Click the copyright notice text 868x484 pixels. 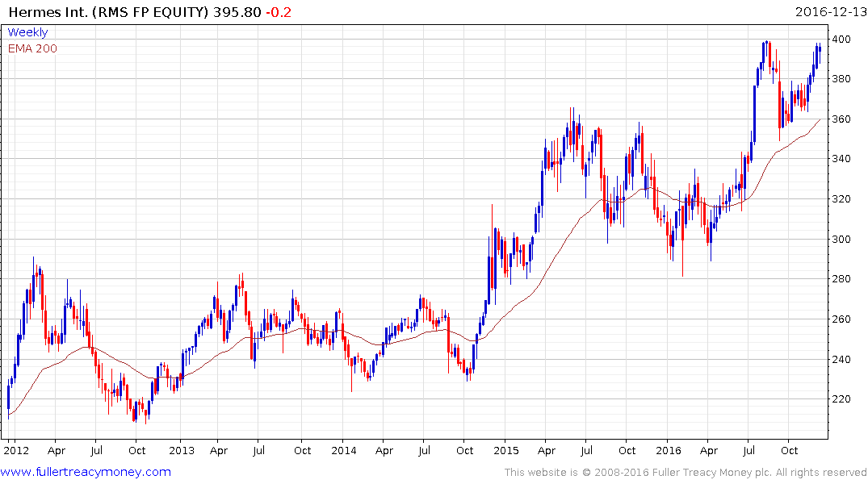[686, 473]
